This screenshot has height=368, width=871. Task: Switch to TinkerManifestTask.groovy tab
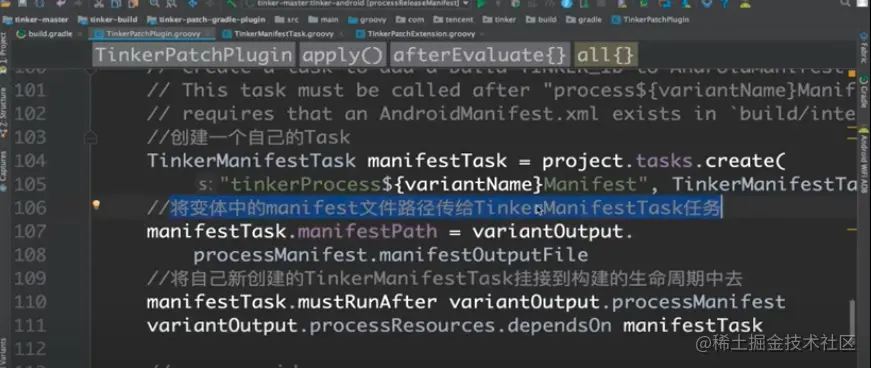283,34
